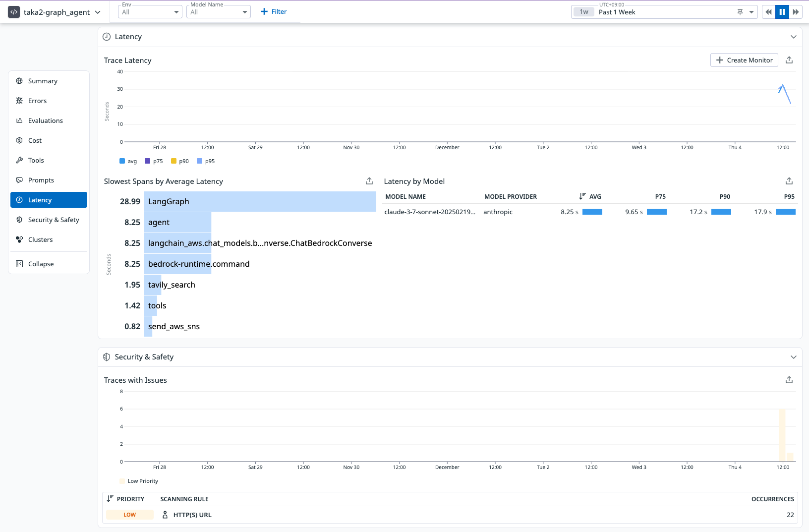The image size is (809, 532).
Task: Step forward to the next time window
Action: (796, 12)
